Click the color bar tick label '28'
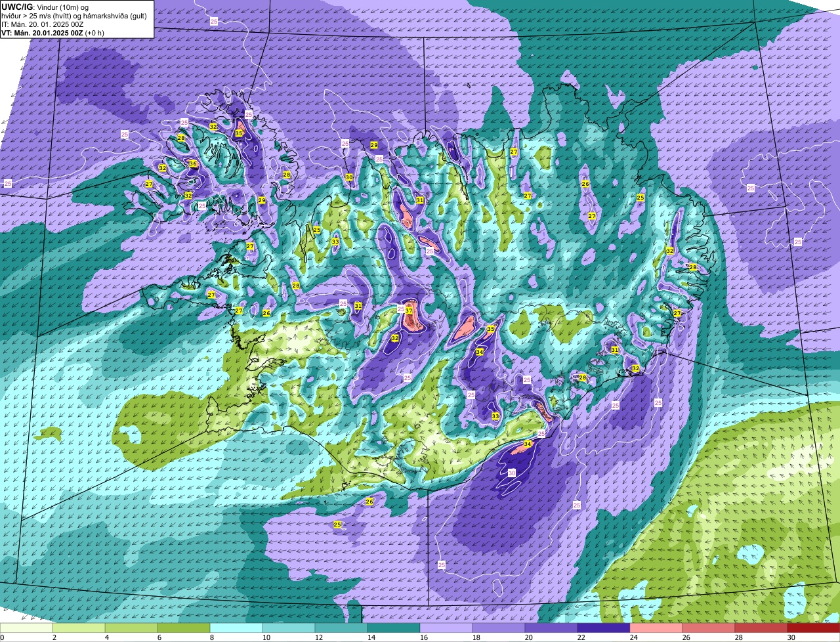Image resolution: width=840 pixels, height=642 pixels. pos(738,637)
